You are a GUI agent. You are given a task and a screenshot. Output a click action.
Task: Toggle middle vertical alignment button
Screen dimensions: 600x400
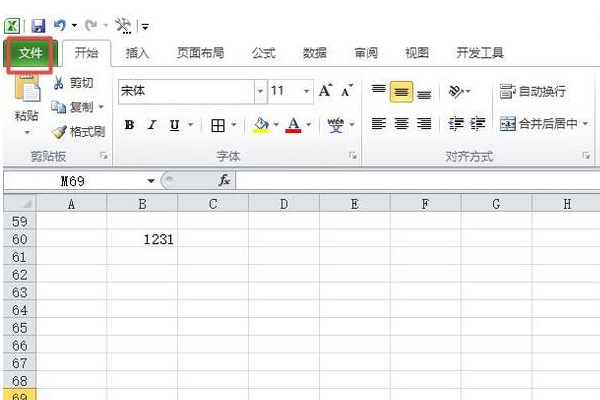click(401, 92)
